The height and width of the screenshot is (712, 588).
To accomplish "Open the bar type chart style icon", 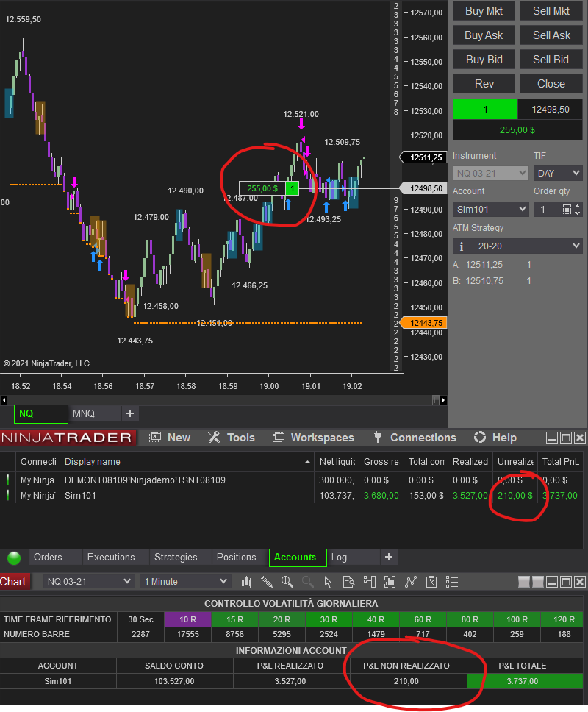I will point(246,582).
